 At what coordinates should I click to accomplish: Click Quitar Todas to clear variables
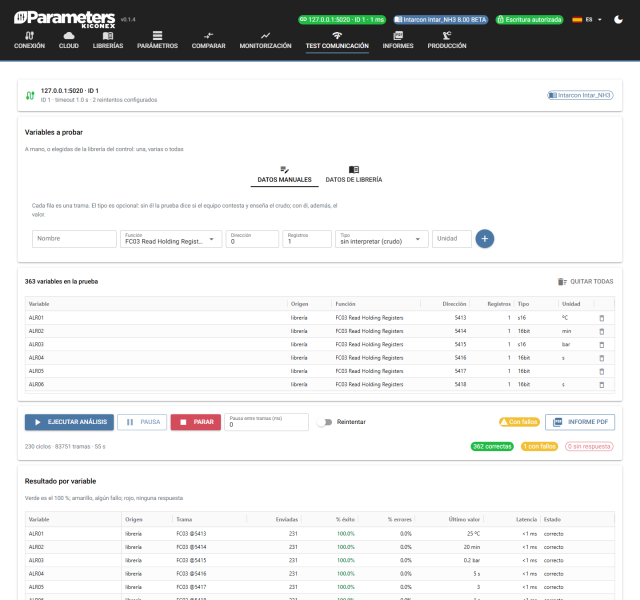tap(585, 282)
